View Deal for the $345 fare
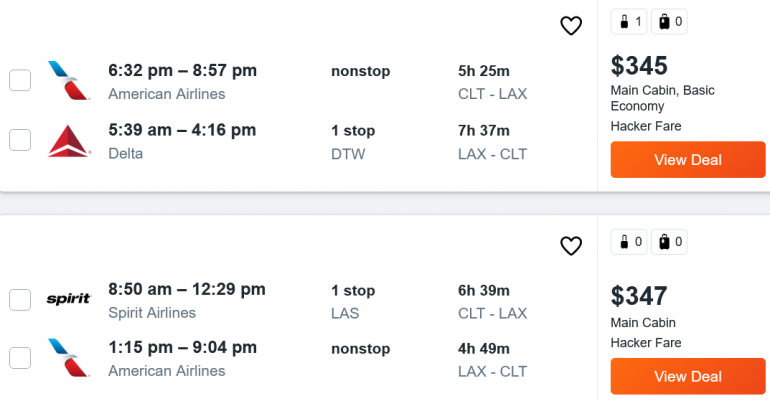770x401 pixels. (x=688, y=160)
